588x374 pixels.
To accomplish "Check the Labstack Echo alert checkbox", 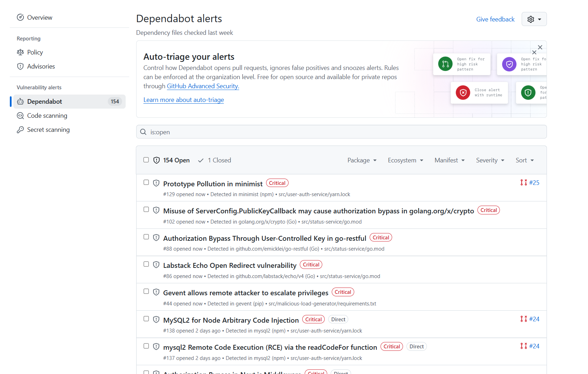I will [x=146, y=264].
